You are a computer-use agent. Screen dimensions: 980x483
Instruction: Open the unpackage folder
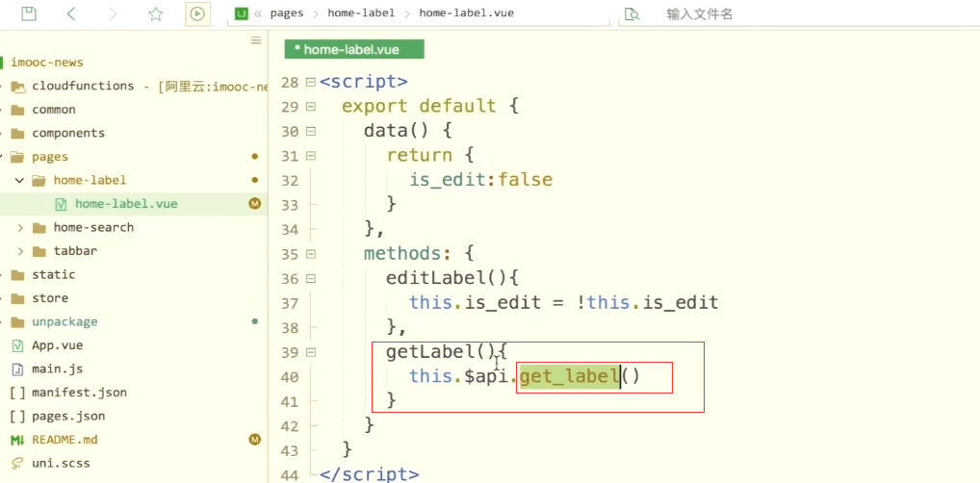(x=65, y=321)
